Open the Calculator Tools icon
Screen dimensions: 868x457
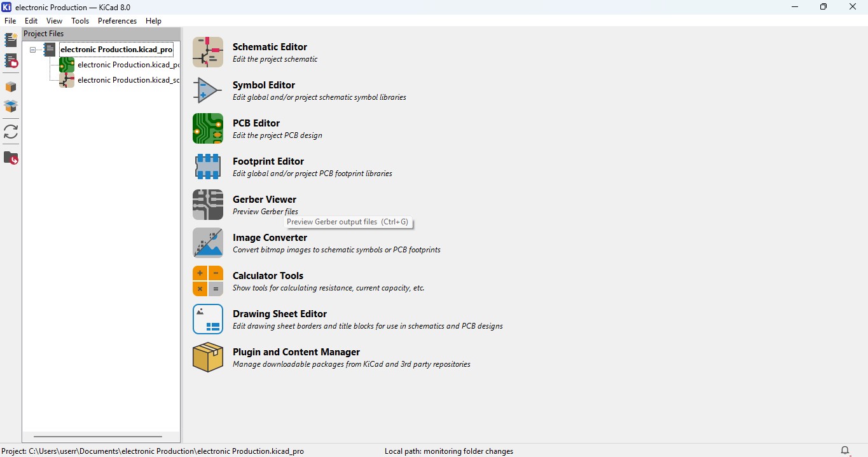pyautogui.click(x=208, y=281)
